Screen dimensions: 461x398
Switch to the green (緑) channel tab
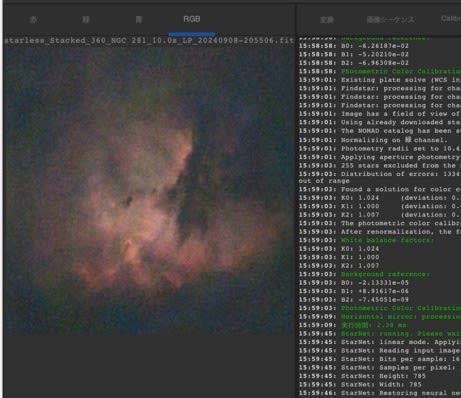point(86,19)
